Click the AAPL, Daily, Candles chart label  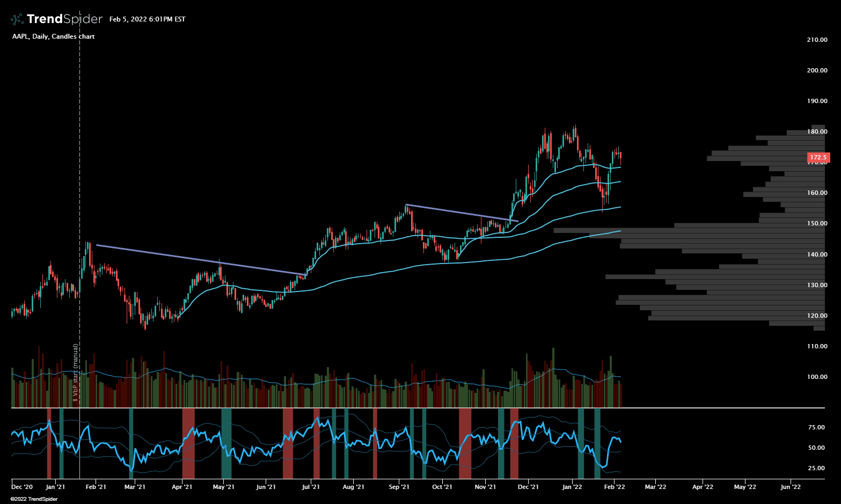click(x=53, y=36)
